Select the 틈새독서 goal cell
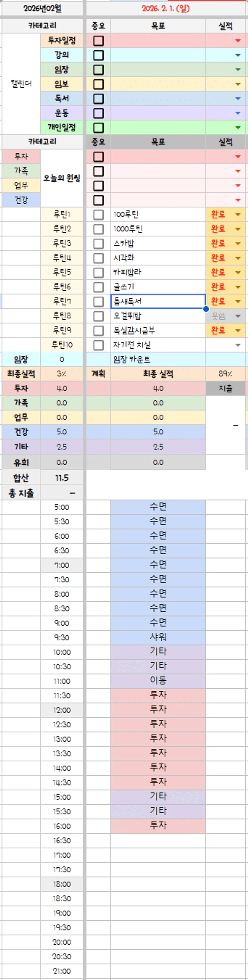248x980 pixels. click(x=158, y=301)
